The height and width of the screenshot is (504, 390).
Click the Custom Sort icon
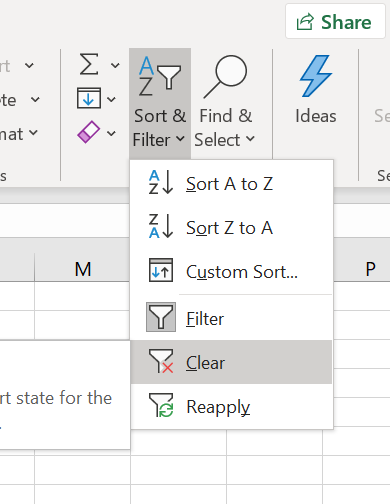point(161,270)
